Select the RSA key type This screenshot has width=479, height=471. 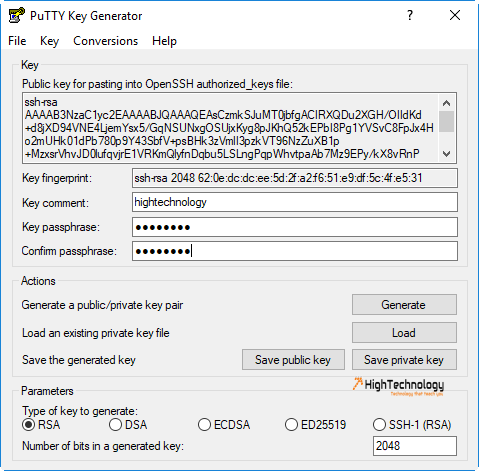[28, 425]
